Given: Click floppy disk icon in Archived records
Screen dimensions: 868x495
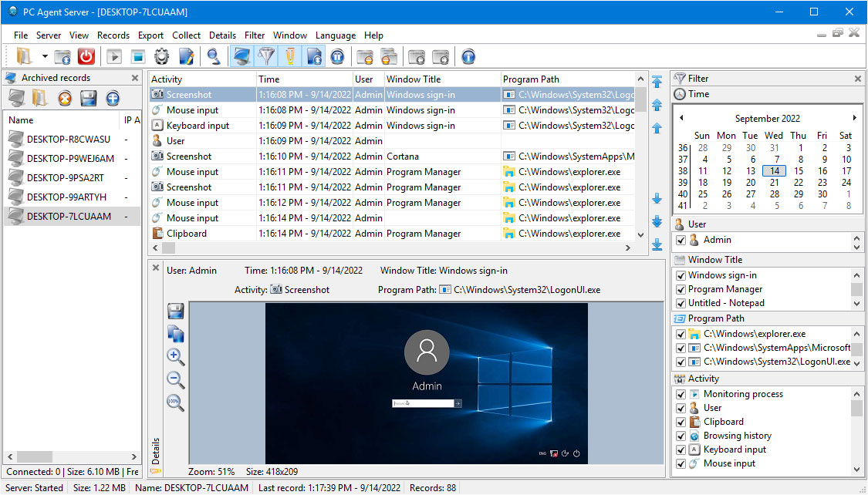Looking at the screenshot, I should 89,98.
